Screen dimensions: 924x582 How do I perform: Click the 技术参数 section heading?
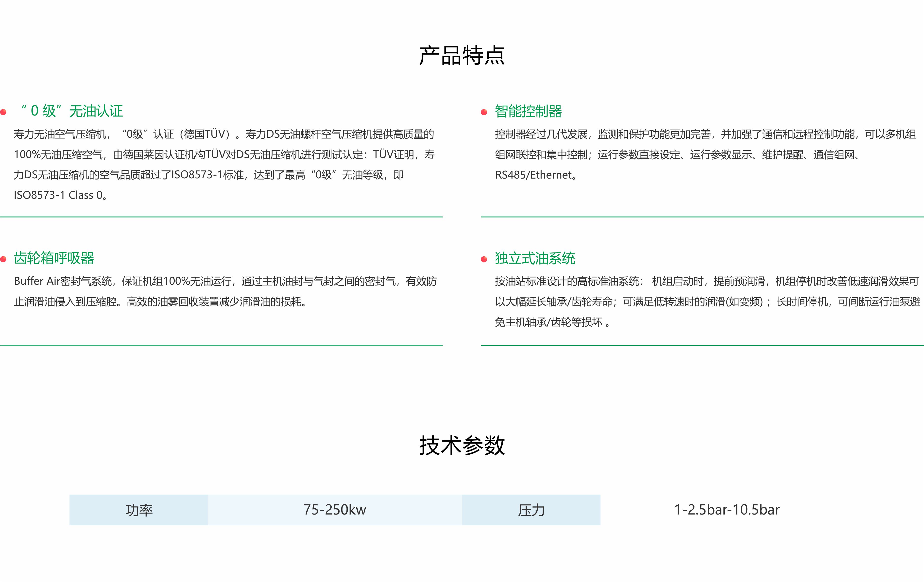pos(462,445)
